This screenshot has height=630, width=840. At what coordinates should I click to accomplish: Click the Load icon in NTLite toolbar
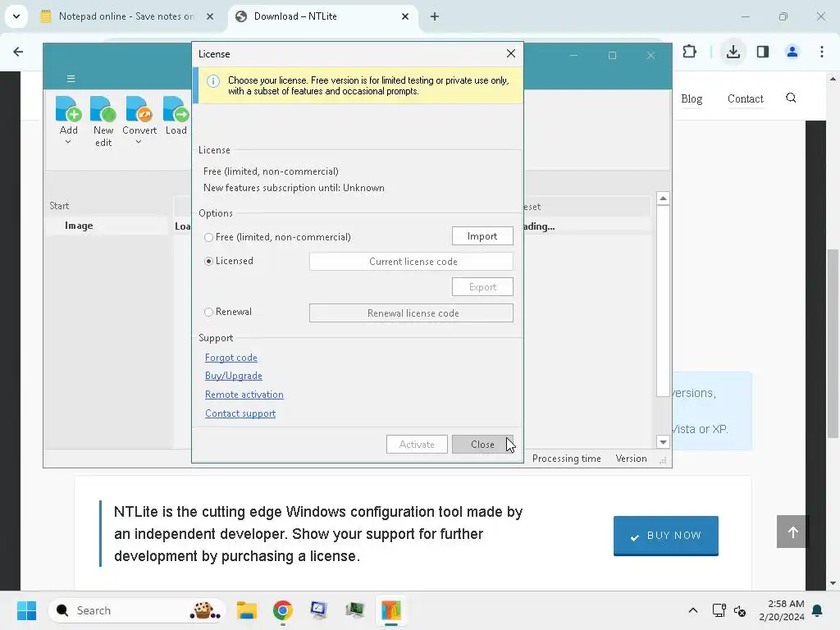click(x=176, y=109)
